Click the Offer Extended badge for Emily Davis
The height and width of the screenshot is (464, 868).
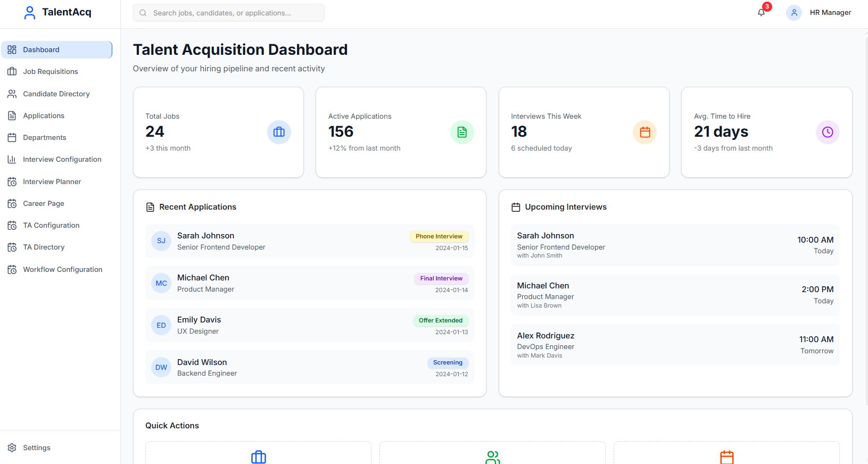[440, 320]
